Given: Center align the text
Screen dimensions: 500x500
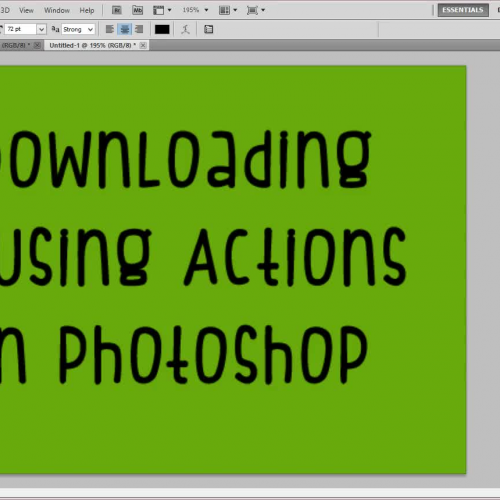Looking at the screenshot, I should point(124,29).
